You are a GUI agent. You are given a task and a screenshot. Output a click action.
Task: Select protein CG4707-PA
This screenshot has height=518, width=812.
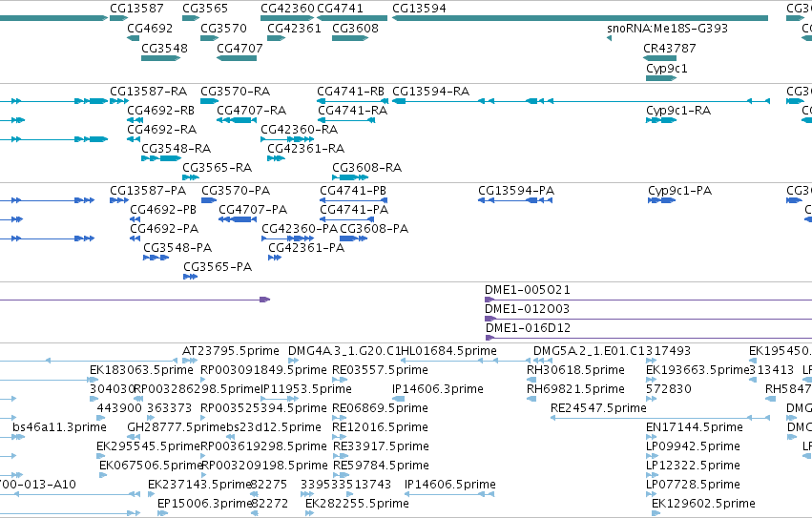coord(238,219)
